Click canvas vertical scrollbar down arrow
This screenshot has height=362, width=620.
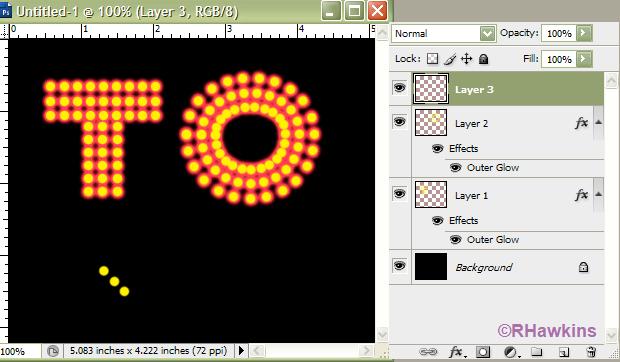(x=382, y=335)
